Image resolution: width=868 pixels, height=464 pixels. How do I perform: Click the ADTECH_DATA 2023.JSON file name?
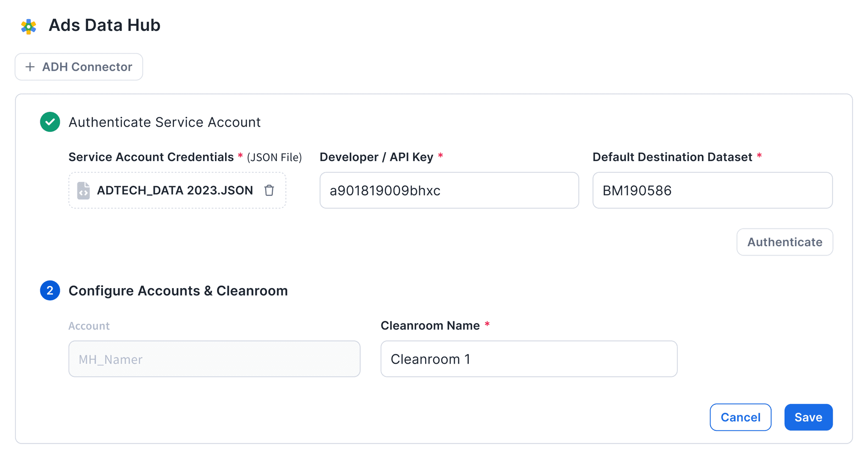point(175,191)
